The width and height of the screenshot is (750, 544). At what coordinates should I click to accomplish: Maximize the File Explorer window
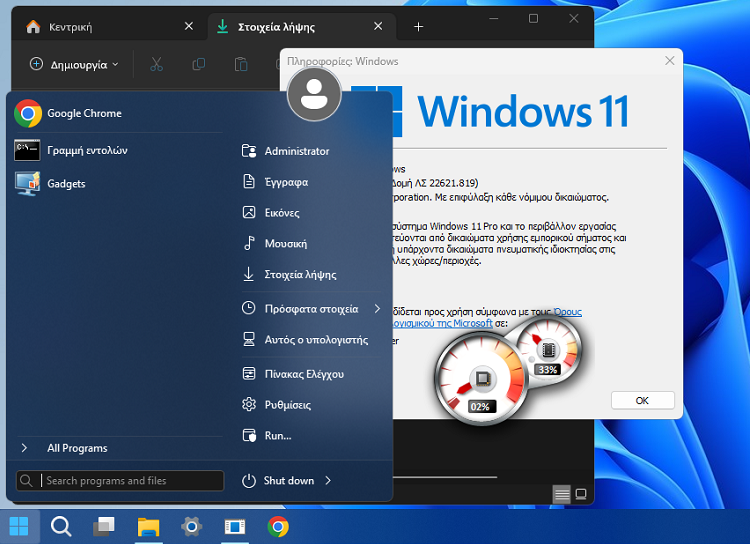(533, 19)
